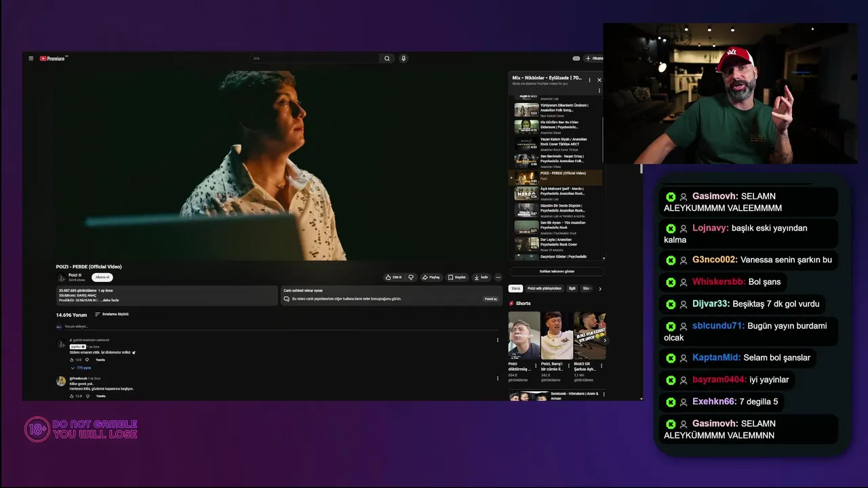Expand the 775 yanıt replies

point(82,367)
